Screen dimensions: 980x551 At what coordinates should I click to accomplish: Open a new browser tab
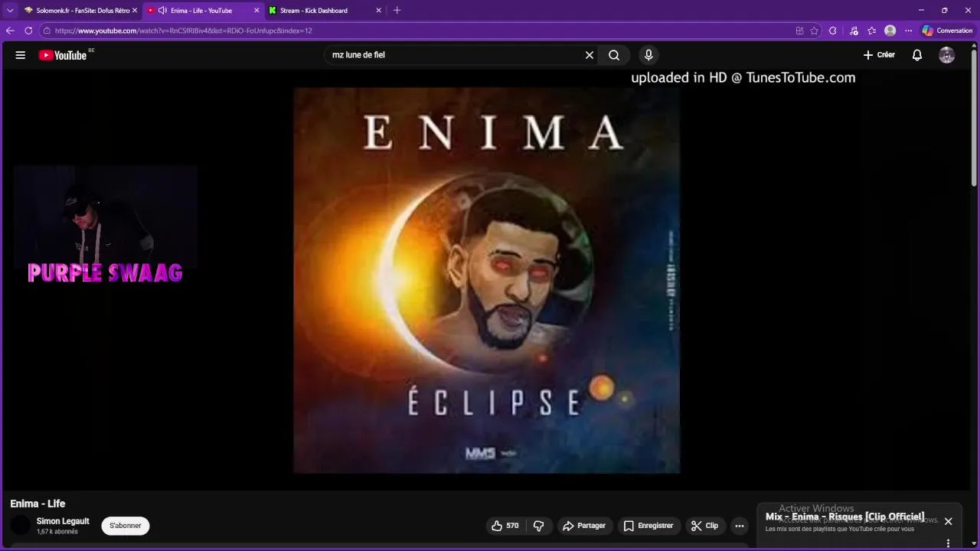click(x=397, y=11)
